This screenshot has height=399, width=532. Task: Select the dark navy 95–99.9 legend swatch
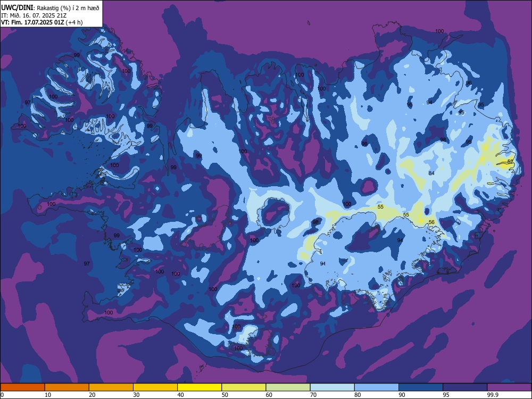click(x=465, y=387)
